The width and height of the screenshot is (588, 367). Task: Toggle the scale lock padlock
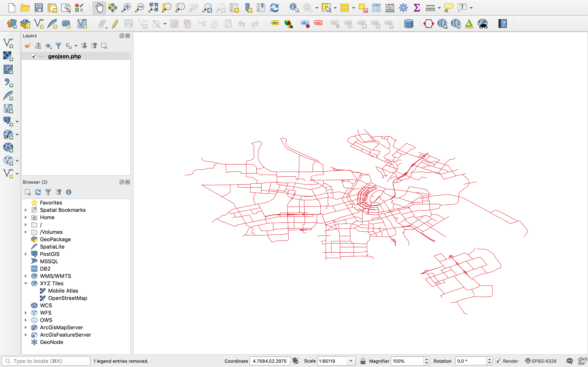coord(363,361)
